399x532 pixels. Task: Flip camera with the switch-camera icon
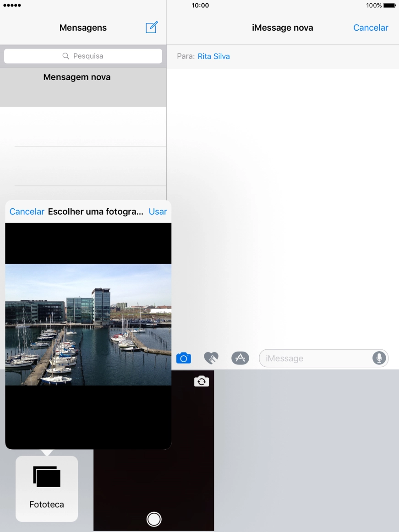click(201, 381)
